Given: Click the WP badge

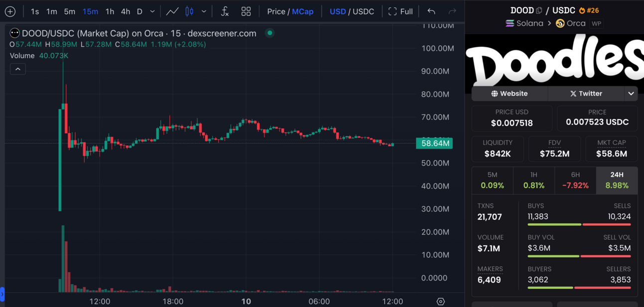Looking at the screenshot, I should [x=596, y=23].
